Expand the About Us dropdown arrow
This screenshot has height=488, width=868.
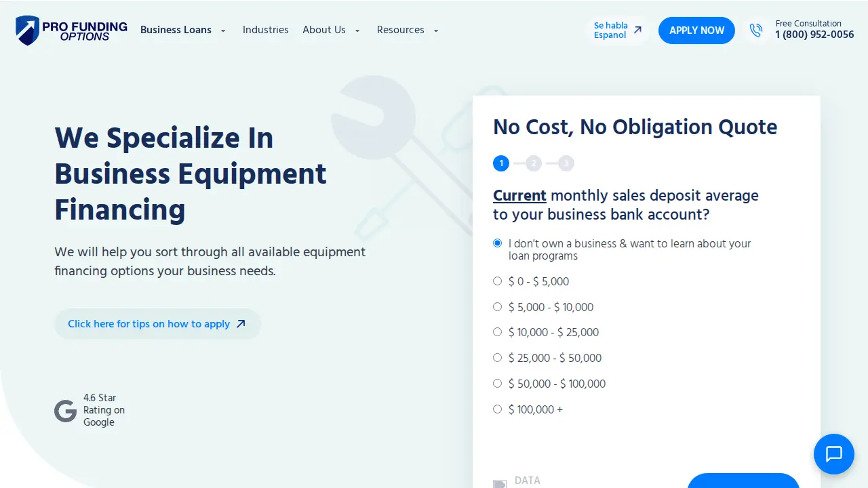point(357,31)
